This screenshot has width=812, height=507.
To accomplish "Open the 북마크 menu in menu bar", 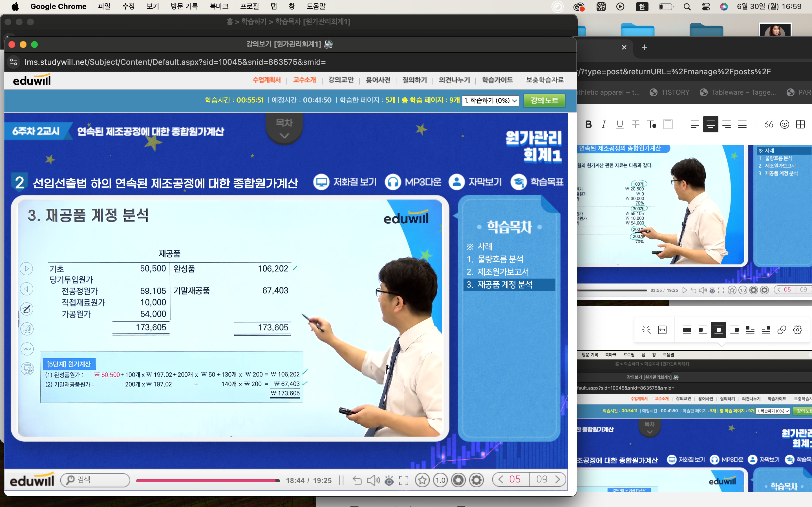I will (219, 6).
